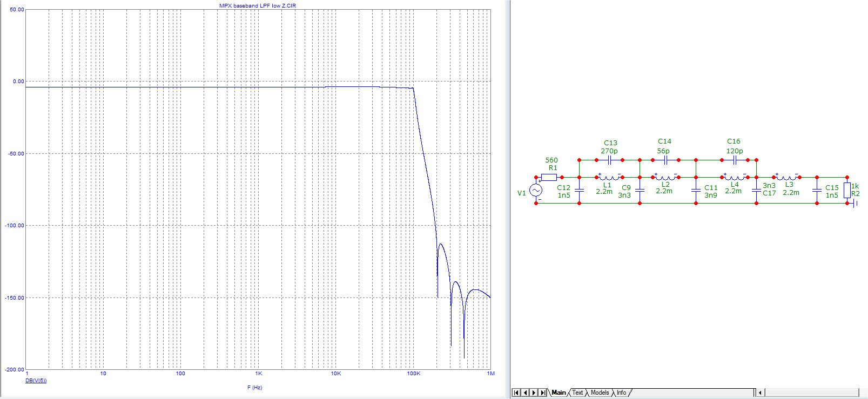The height and width of the screenshot is (399, 868).
Task: Go to next schematic page arrow
Action: 534,393
